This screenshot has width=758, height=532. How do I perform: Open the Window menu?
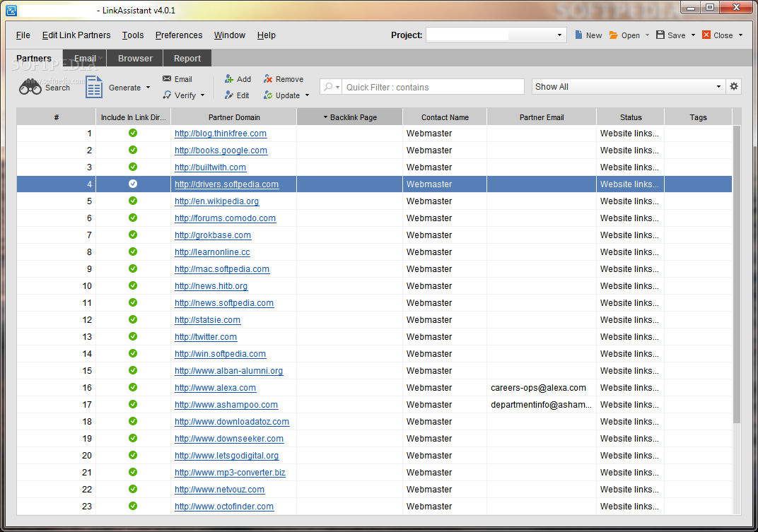click(230, 35)
